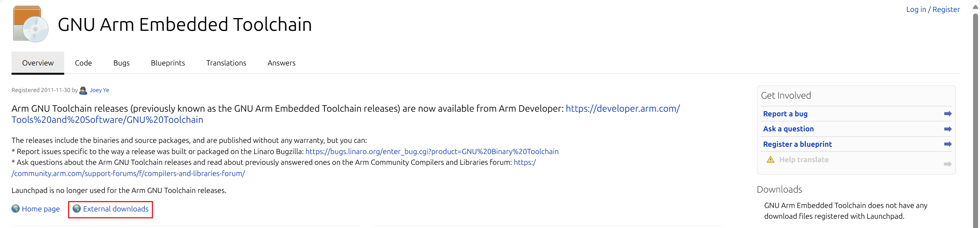Click the arrow icon for Report a bug
This screenshot has height=228, width=980.
click(x=948, y=114)
